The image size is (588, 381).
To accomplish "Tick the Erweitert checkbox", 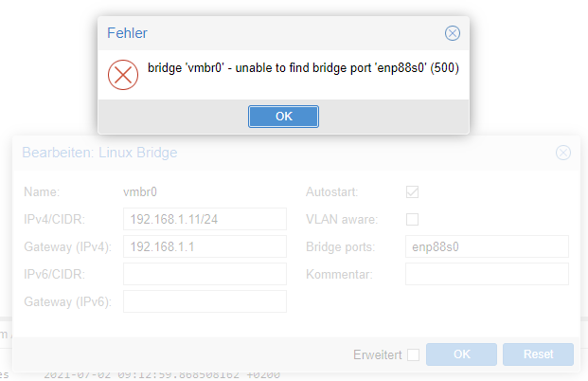I will click(413, 355).
